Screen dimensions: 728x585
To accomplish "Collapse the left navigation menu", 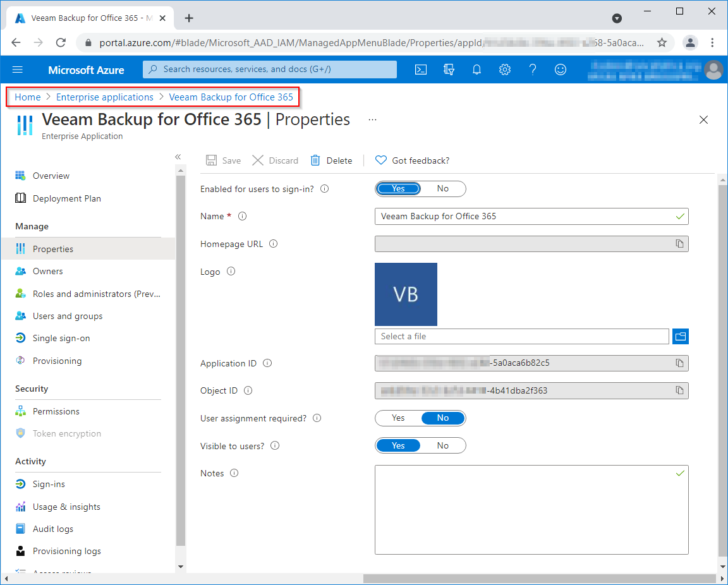I will (x=178, y=157).
